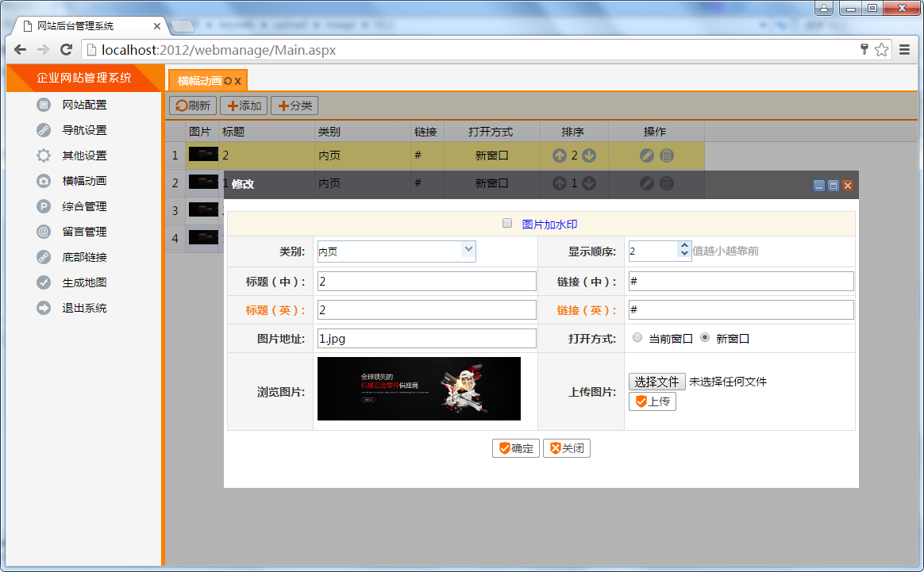
Task: Open 留言管理 in the sidebar
Action: pos(84,232)
